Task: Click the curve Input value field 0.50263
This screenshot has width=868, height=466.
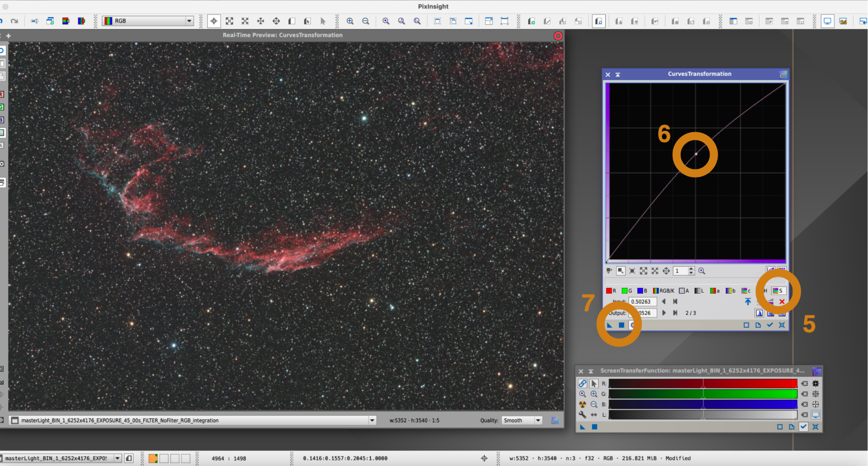Action: (642, 301)
